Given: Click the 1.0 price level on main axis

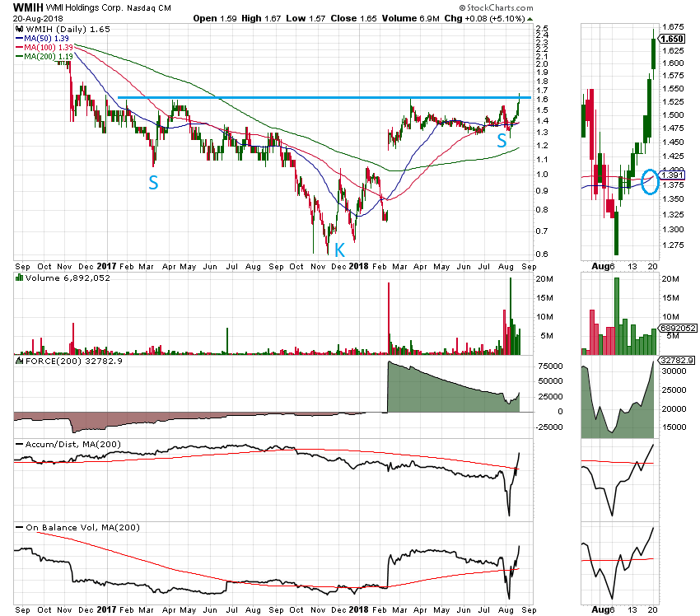Looking at the screenshot, I should pos(542,174).
